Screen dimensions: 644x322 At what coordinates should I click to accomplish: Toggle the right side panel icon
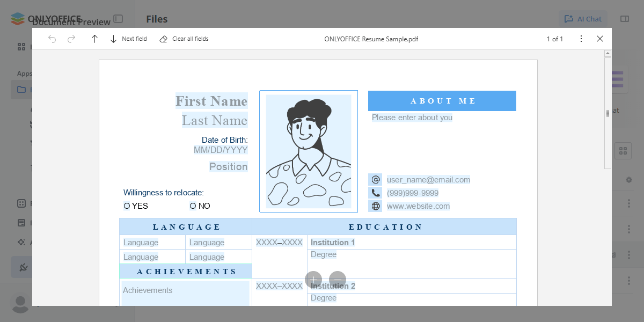625,19
